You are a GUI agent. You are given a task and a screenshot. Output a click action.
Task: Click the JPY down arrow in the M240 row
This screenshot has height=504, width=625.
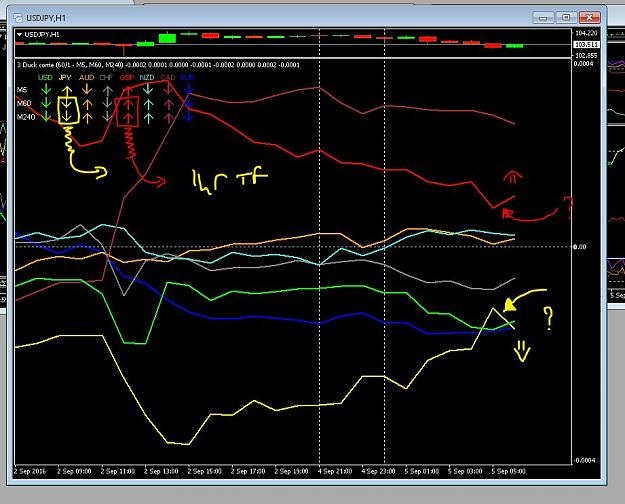click(x=67, y=116)
